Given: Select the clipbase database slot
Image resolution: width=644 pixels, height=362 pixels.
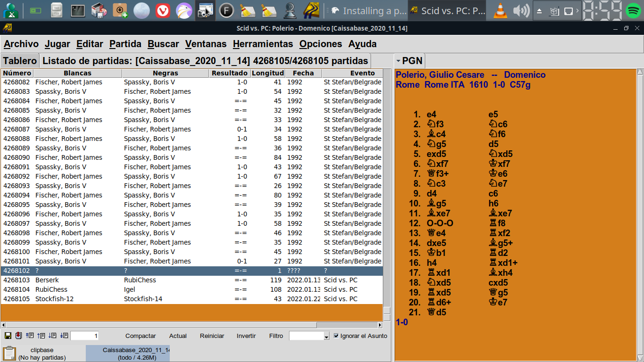Looking at the screenshot, I should [x=42, y=354].
